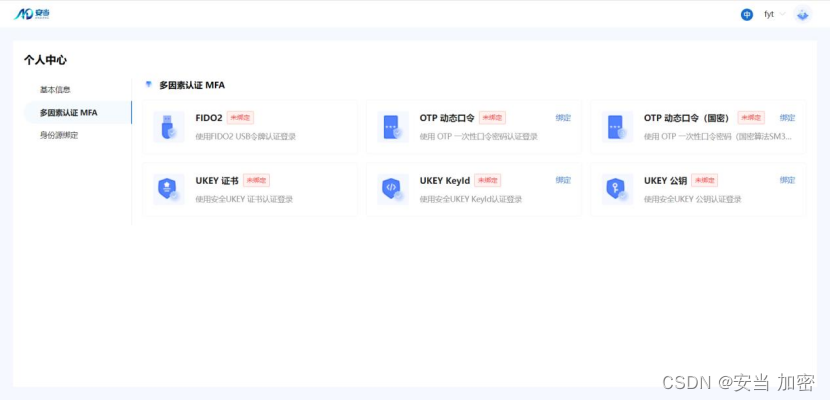Open the fyt user dropdown menu
Image resolution: width=830 pixels, height=401 pixels.
pyautogui.click(x=773, y=14)
